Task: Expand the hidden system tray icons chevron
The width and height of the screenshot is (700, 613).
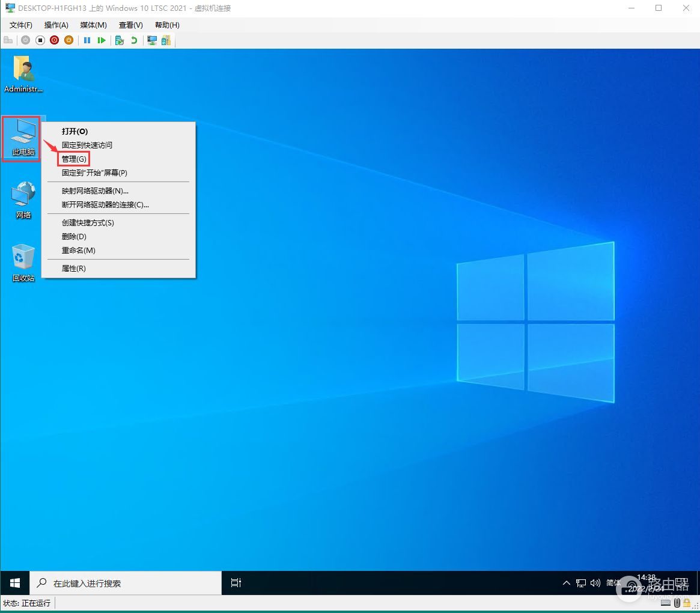Action: tap(566, 583)
